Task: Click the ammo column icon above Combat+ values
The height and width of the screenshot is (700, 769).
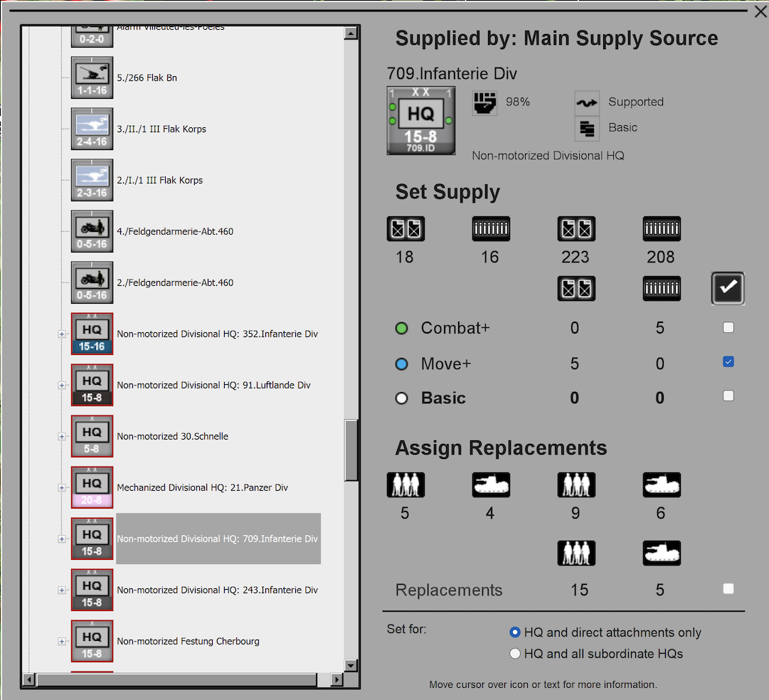Action: pyautogui.click(x=662, y=288)
